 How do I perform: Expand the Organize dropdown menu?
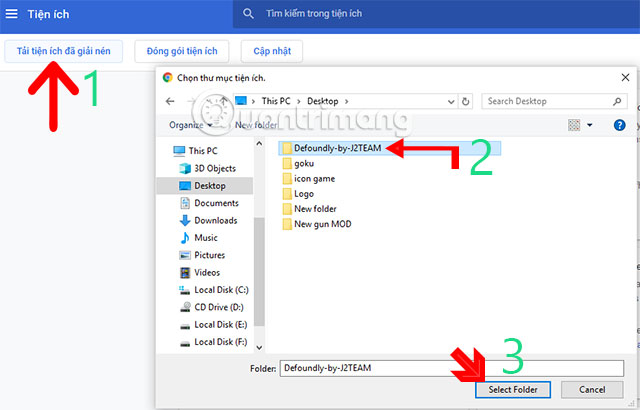click(190, 125)
